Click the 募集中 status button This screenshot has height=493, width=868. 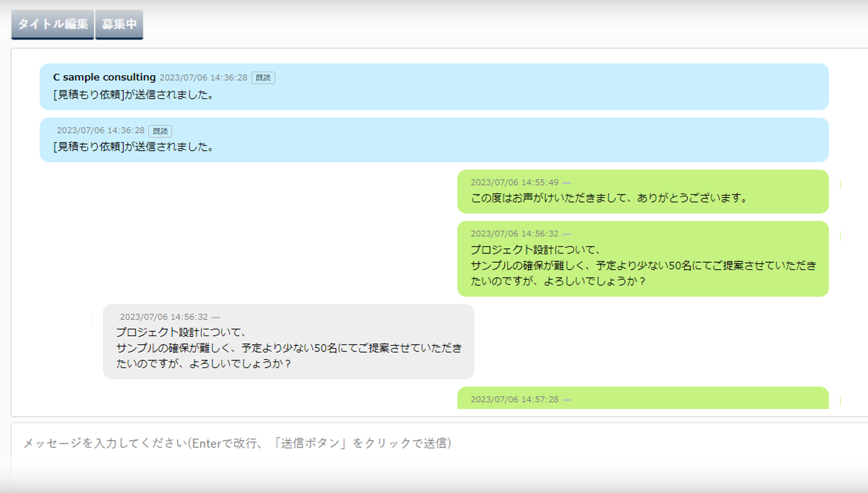coord(119,24)
